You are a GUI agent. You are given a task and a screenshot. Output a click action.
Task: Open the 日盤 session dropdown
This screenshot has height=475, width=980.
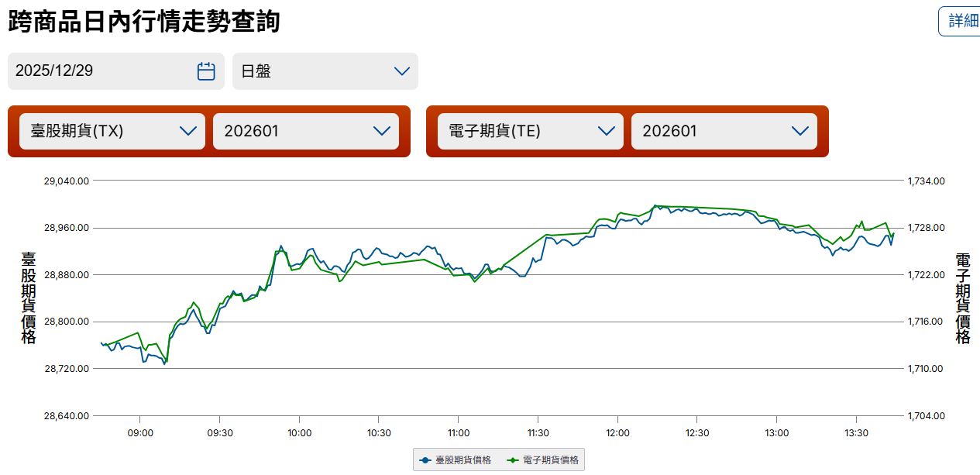pyautogui.click(x=325, y=71)
